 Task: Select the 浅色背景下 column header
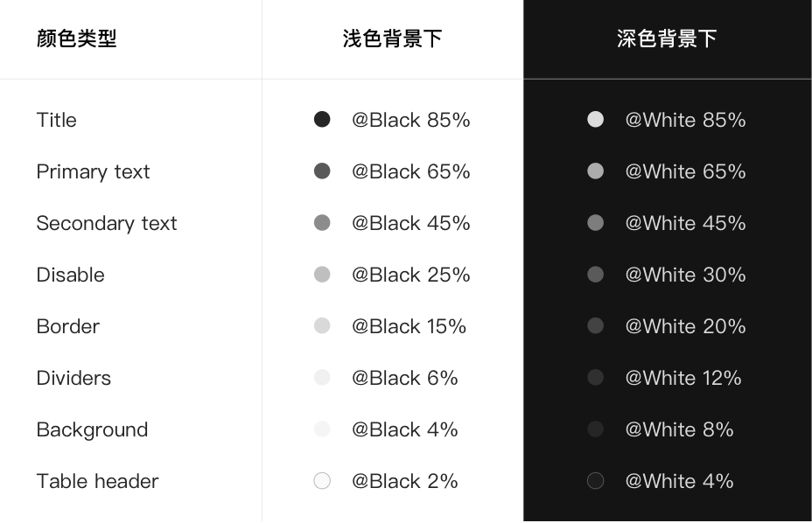[393, 38]
